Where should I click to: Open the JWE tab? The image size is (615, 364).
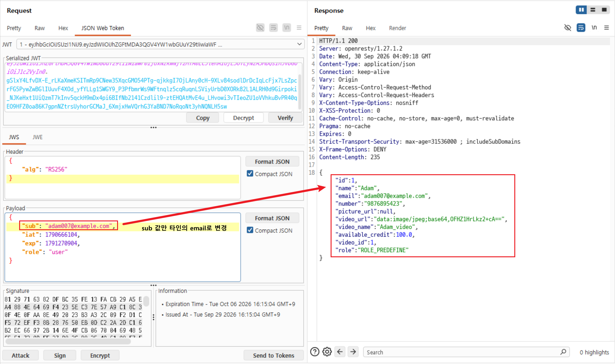(x=38, y=137)
